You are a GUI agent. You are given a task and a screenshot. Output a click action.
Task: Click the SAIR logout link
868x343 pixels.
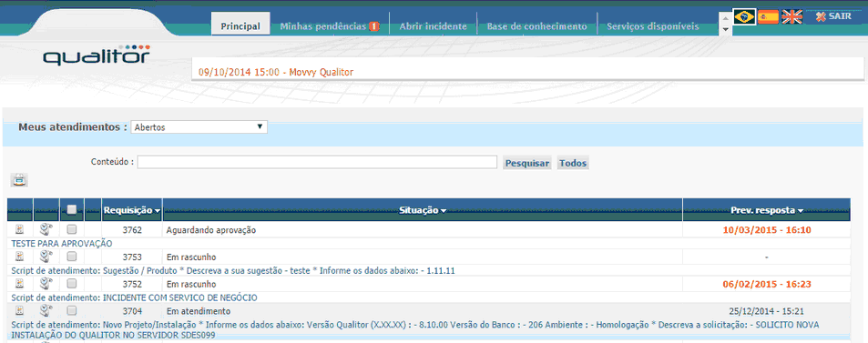833,16
